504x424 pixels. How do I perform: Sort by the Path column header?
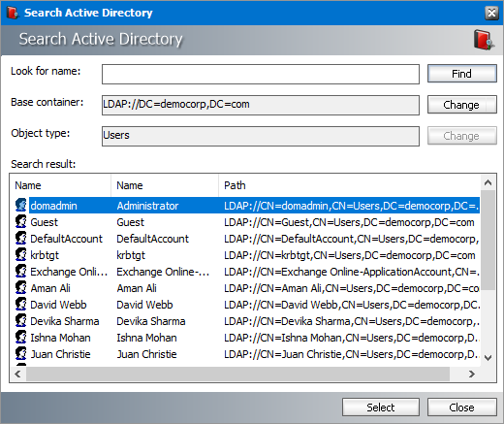[349, 185]
